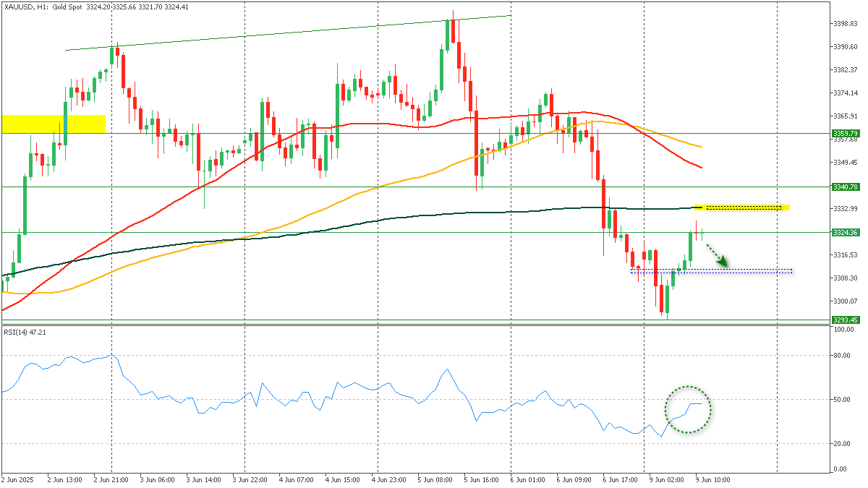
Task: Click the 3365.91 price axis label
Action: (845, 116)
